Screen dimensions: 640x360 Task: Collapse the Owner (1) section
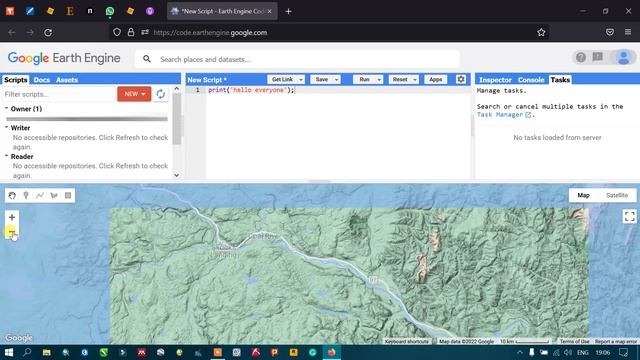pos(7,109)
